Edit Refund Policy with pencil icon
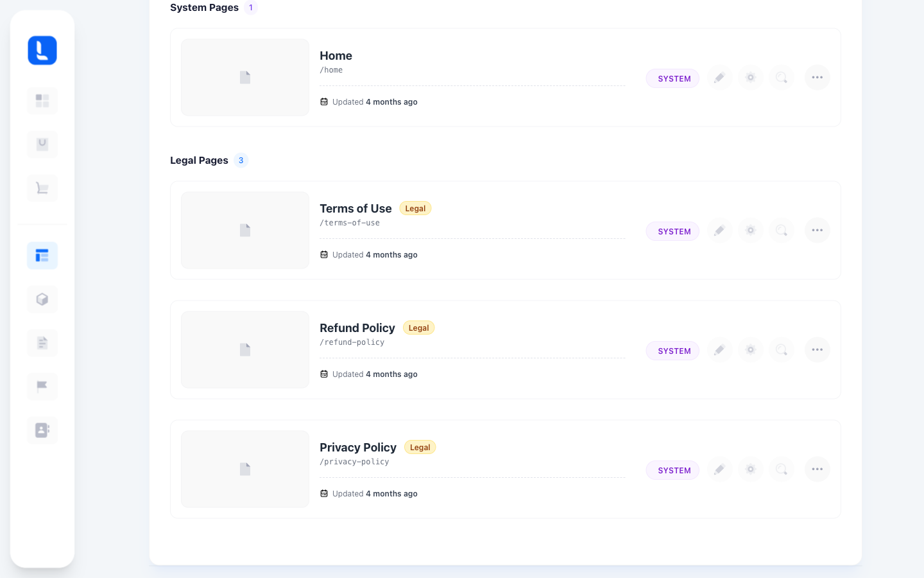924x578 pixels. click(720, 350)
